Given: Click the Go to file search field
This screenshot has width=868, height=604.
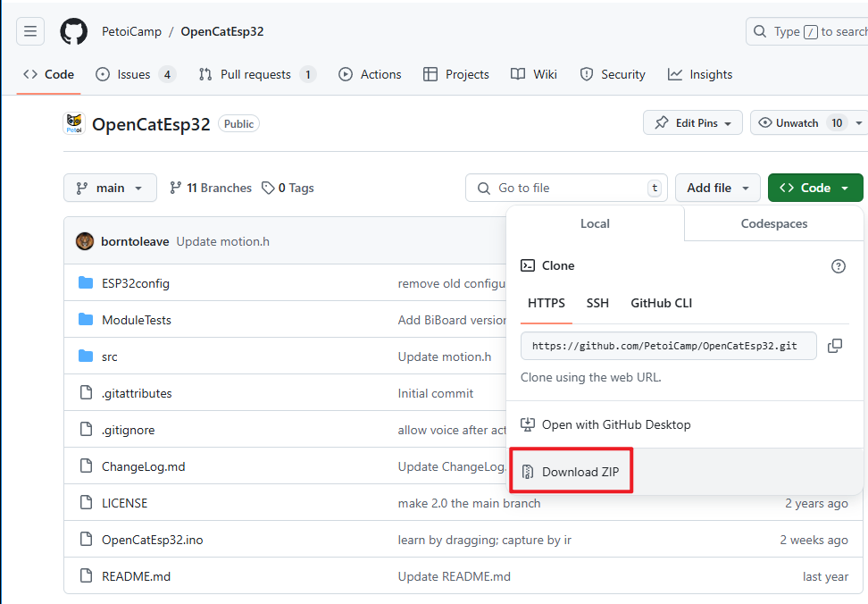Looking at the screenshot, I should pos(566,189).
